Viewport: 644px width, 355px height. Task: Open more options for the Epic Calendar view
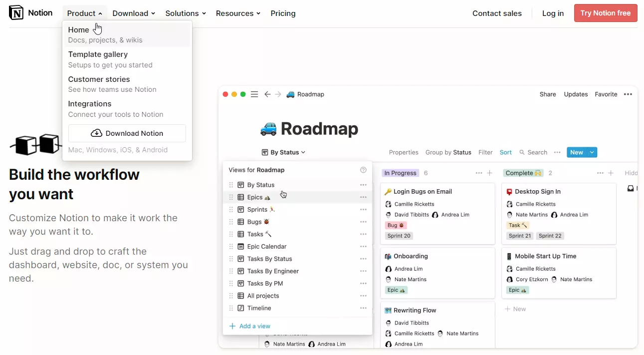click(363, 247)
